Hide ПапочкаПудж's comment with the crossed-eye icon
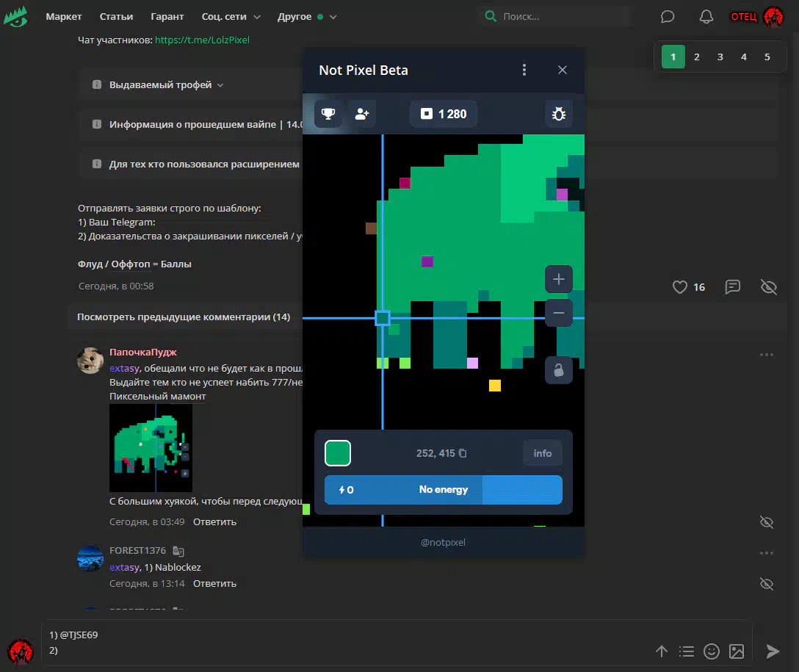 (x=767, y=522)
